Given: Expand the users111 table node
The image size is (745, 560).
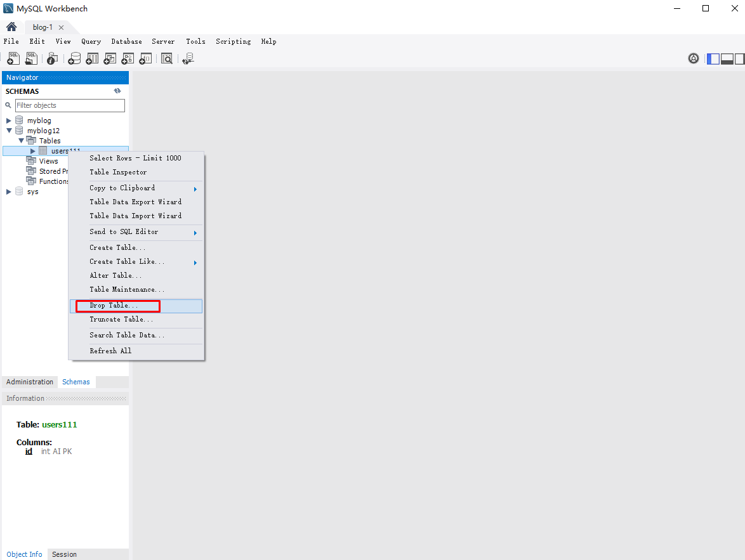Looking at the screenshot, I should (x=33, y=151).
